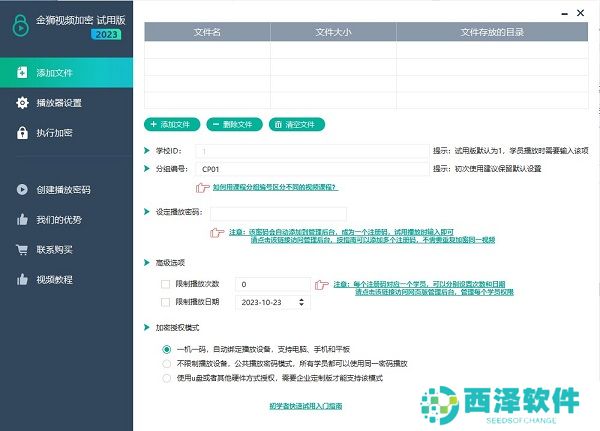Click the 视频教程 thumbs-up icon
Viewport: 600px width, 431px height.
(x=22, y=279)
